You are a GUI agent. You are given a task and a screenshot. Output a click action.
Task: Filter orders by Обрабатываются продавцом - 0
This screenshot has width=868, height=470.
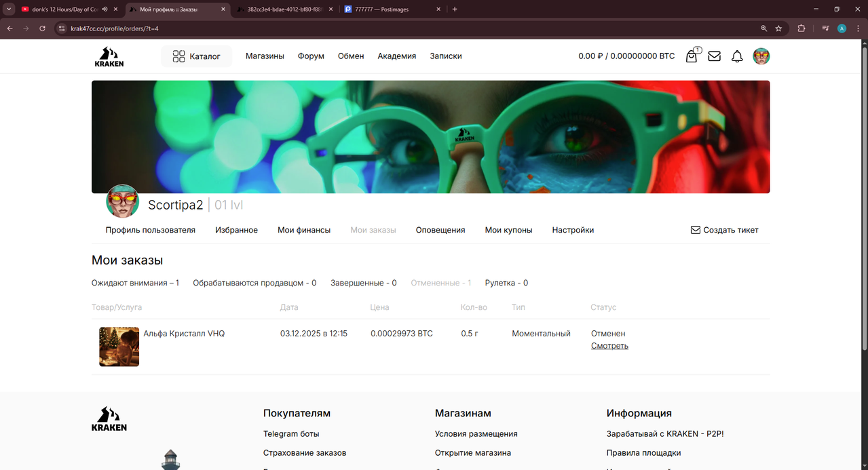pos(254,283)
